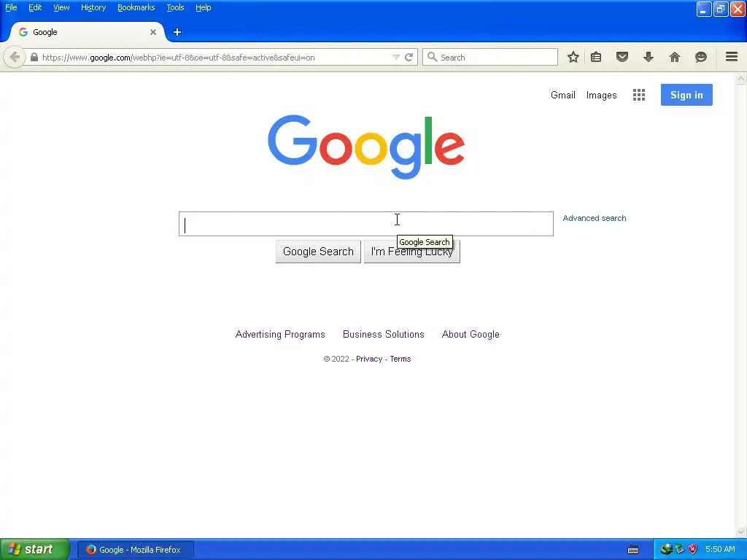Select the Google tab
This screenshot has width=747, height=560.
[x=88, y=32]
